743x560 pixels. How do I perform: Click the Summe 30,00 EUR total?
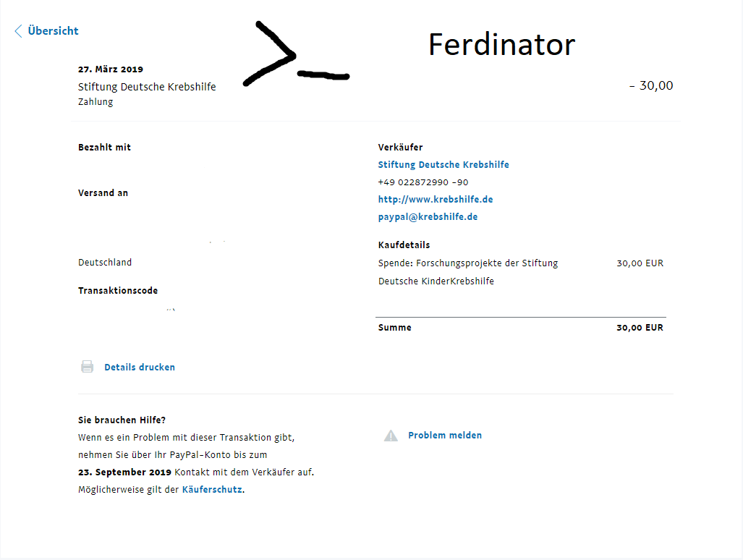[640, 327]
